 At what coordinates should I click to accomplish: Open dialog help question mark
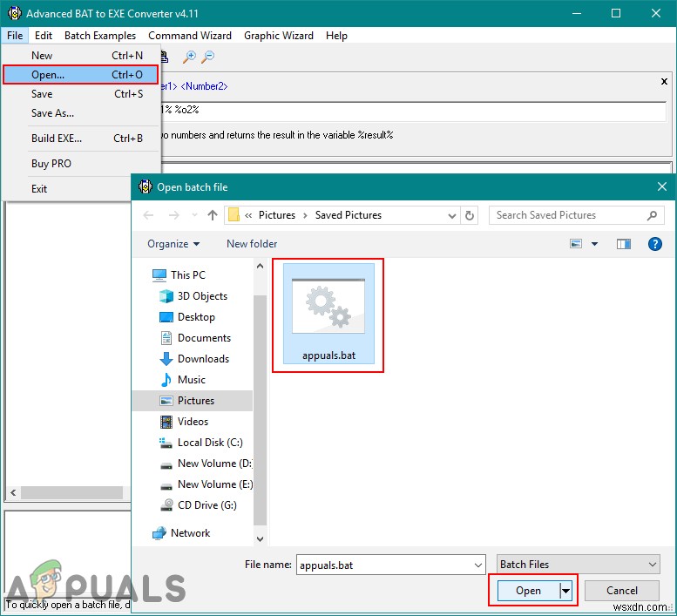(x=654, y=244)
